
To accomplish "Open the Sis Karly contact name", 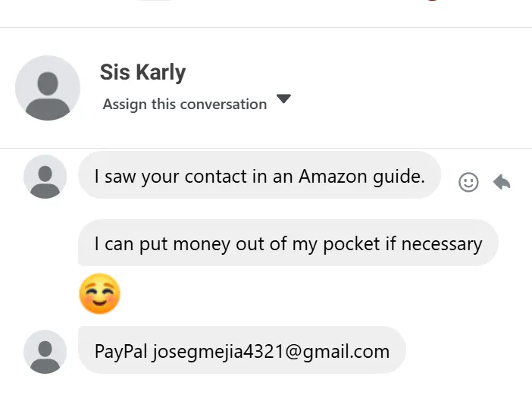I will [x=142, y=73].
